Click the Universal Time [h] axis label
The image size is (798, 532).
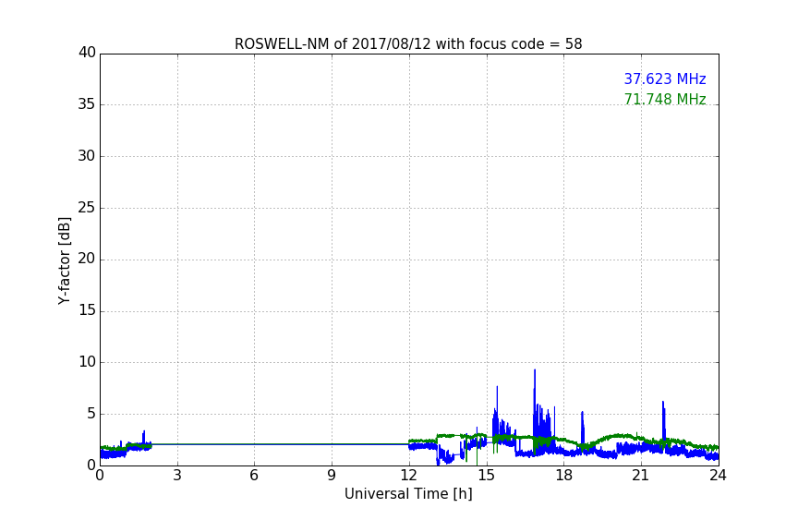coord(408,494)
